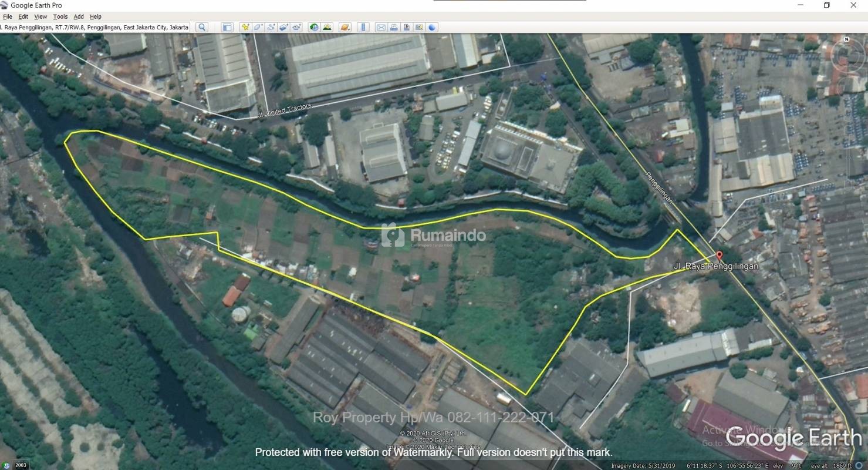
Task: Open the Add menu
Action: click(79, 16)
